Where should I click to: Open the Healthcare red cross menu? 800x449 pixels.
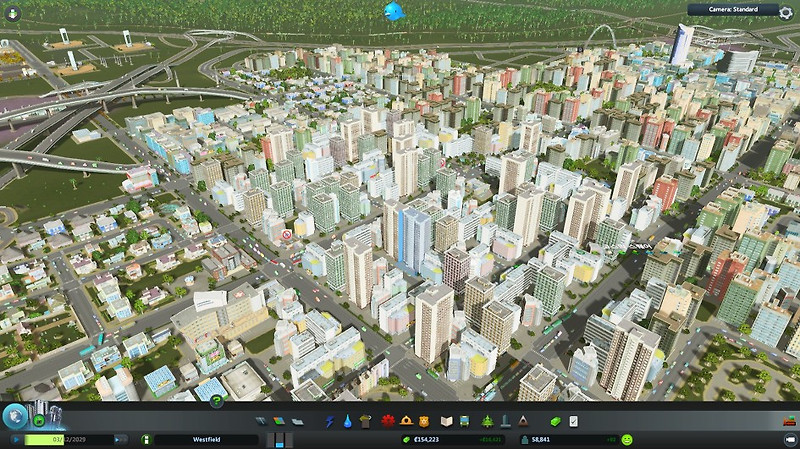388,421
